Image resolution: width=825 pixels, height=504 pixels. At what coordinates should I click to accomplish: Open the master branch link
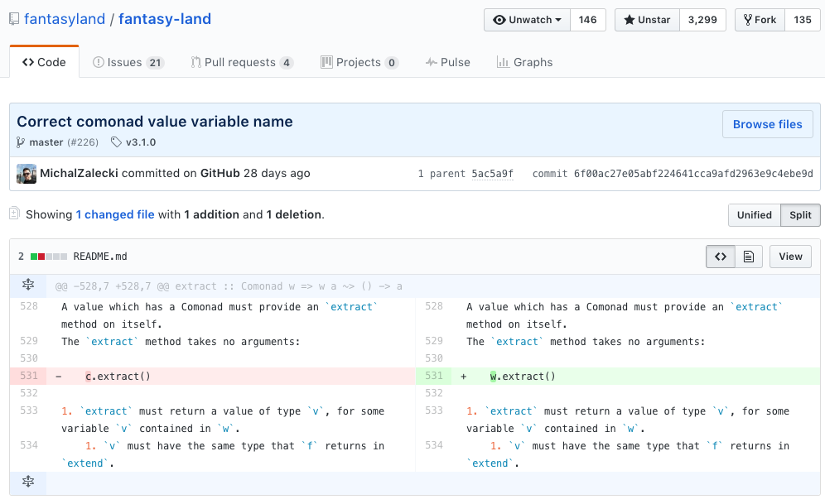[x=46, y=142]
